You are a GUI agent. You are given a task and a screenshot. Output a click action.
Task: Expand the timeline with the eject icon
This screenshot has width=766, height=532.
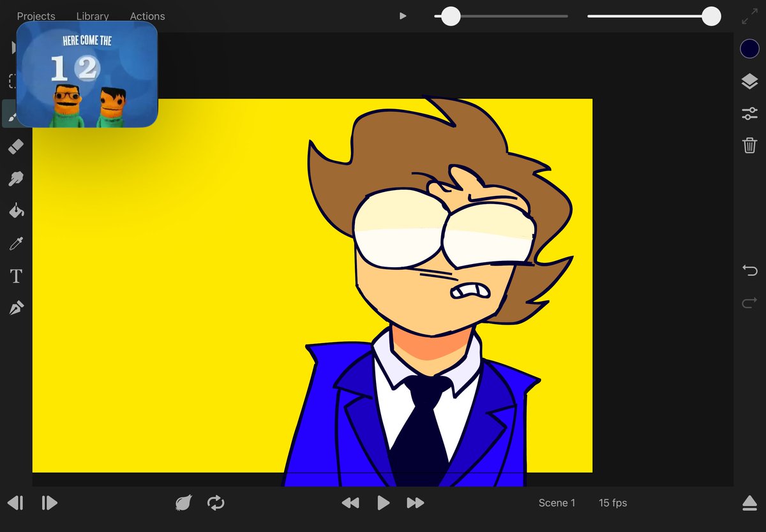point(749,503)
